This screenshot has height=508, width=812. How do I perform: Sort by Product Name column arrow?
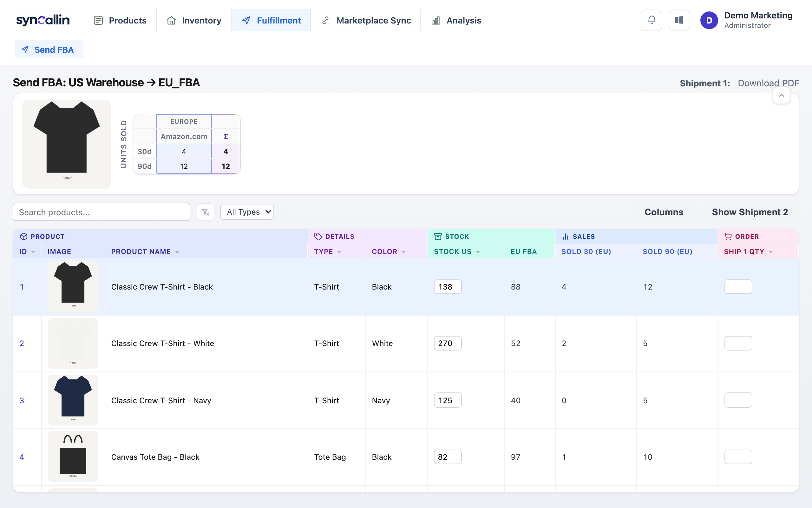[x=177, y=252]
